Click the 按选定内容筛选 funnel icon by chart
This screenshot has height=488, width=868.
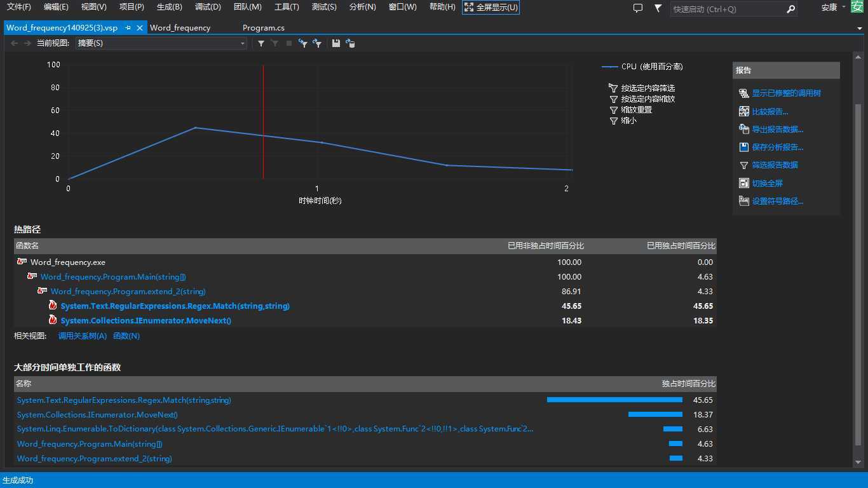pyautogui.click(x=613, y=88)
